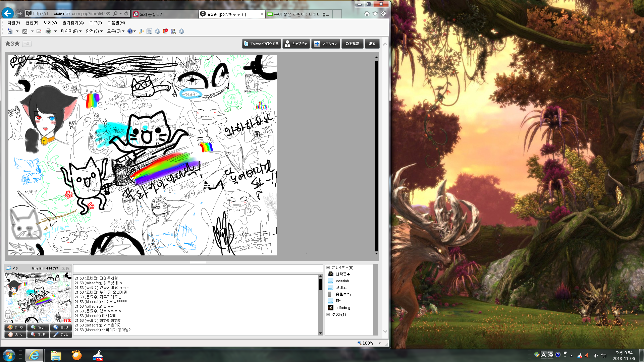Image resolution: width=644 pixels, height=362 pixels.
Task: Expand the ゲスト(1) guest list
Action: (x=328, y=314)
